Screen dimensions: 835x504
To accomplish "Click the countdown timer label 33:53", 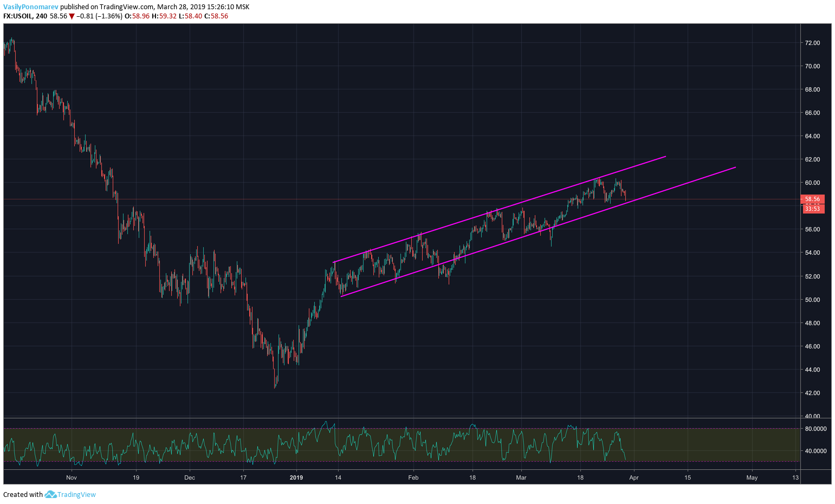I will point(812,209).
